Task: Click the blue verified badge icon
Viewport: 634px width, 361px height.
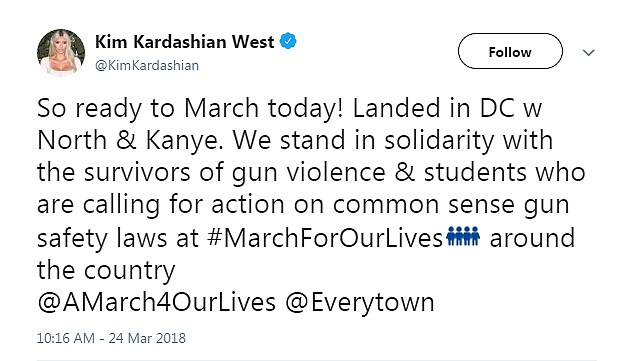Action: [288, 41]
